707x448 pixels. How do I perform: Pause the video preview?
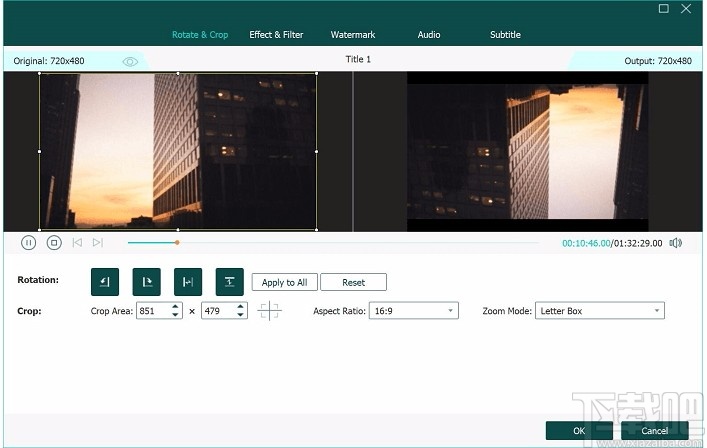(x=29, y=242)
